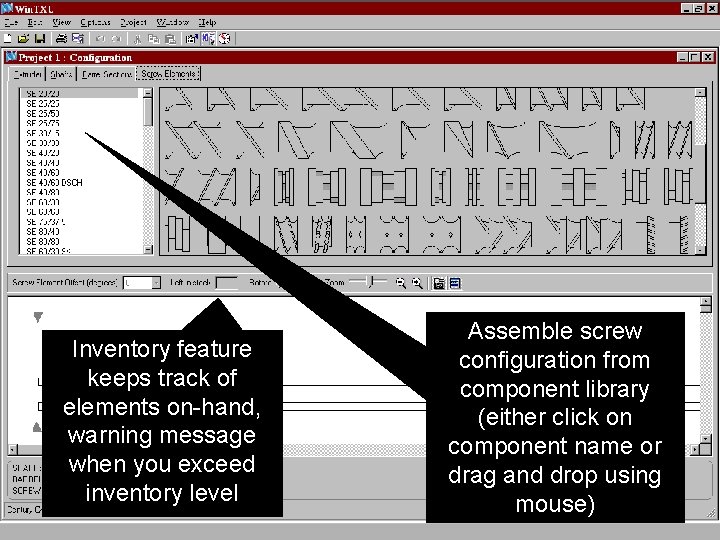Copy selection with the Copy toolbar icon
Viewport: 720px width, 540px height.
click(x=154, y=39)
